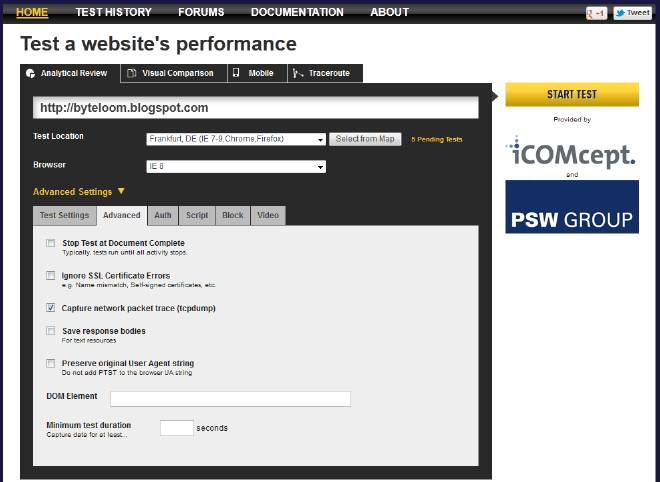Open the Browser dropdown showing IE 8
660x482 pixels.
[x=236, y=166]
